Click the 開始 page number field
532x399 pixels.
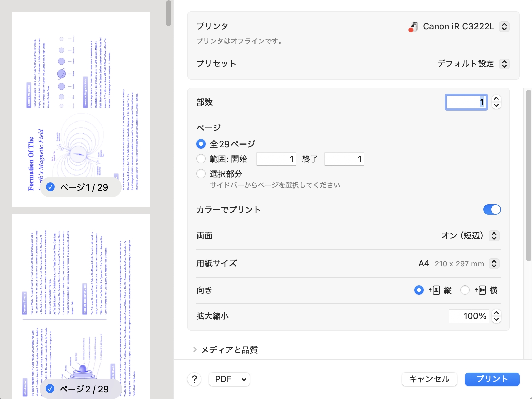pos(276,159)
